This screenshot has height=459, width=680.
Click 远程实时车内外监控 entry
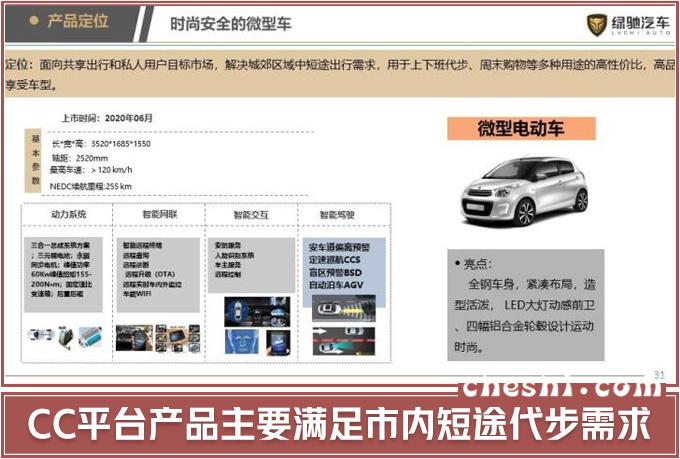click(x=152, y=285)
